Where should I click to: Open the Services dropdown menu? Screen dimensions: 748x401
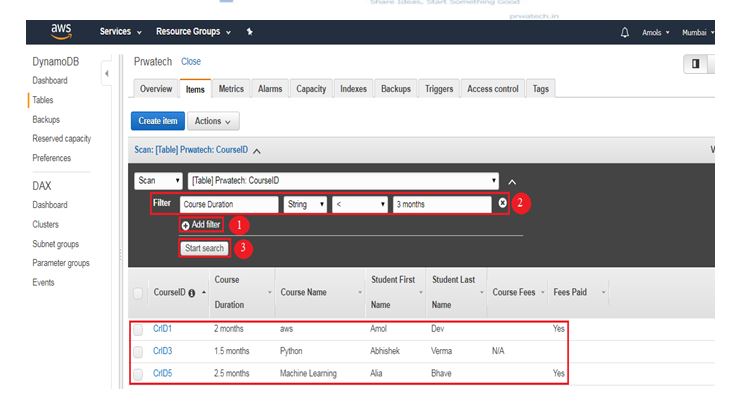[120, 31]
